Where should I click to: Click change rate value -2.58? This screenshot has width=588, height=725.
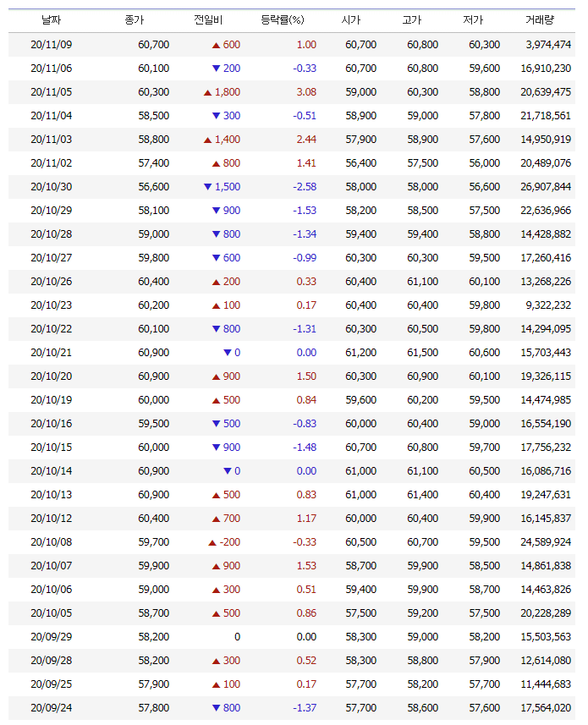(305, 187)
